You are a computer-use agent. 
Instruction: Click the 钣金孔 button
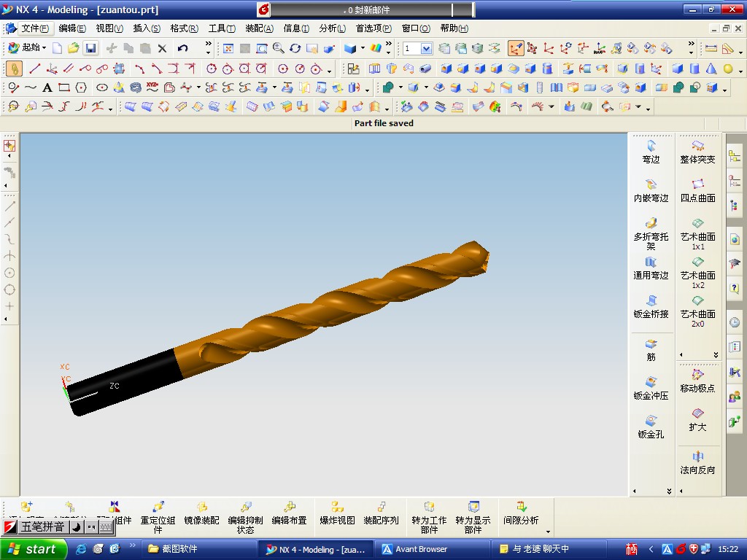pos(651,427)
